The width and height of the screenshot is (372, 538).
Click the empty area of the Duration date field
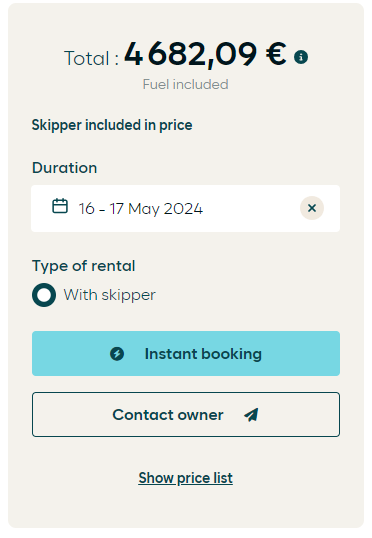coord(251,209)
